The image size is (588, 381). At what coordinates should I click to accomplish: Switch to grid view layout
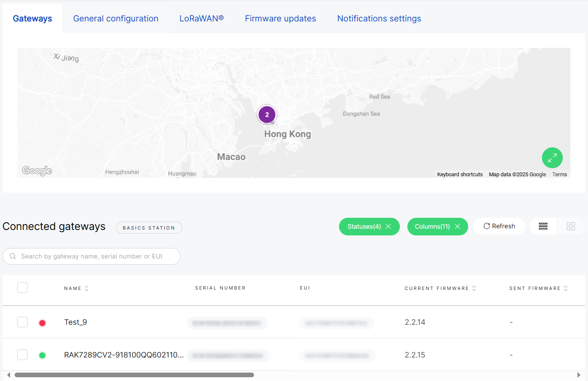(x=571, y=226)
